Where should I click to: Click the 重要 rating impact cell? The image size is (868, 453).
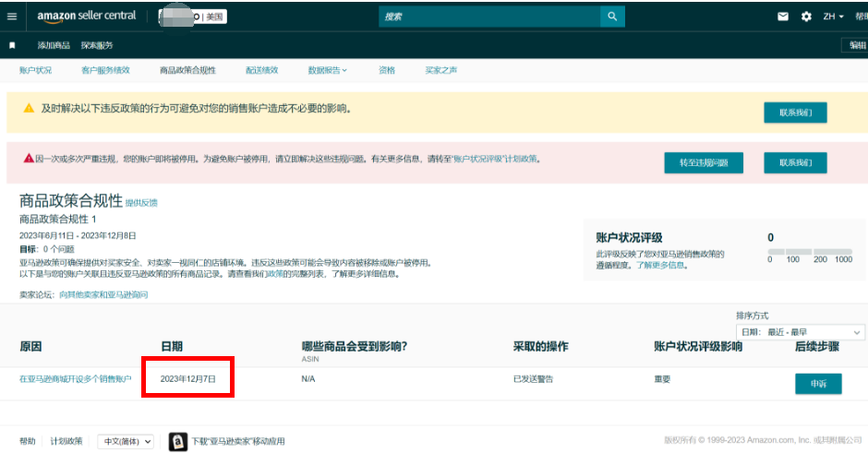[x=662, y=379]
